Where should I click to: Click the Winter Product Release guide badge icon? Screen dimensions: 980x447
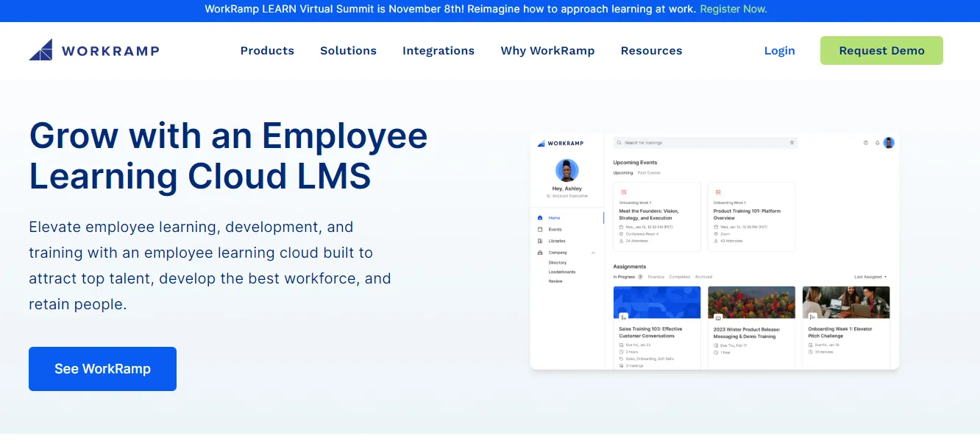pos(718,317)
